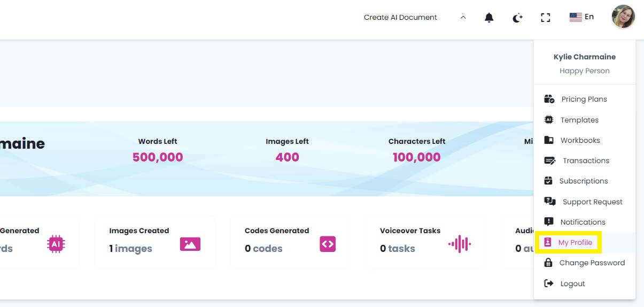The height and width of the screenshot is (307, 644).
Task: Select Subscriptions menu entry
Action: [585, 181]
